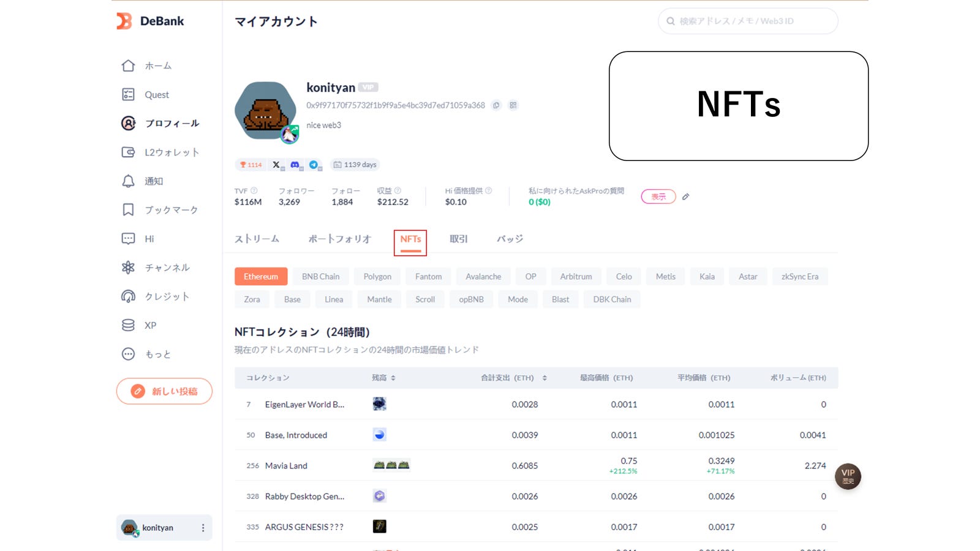Click the TVF info icon

click(x=254, y=190)
